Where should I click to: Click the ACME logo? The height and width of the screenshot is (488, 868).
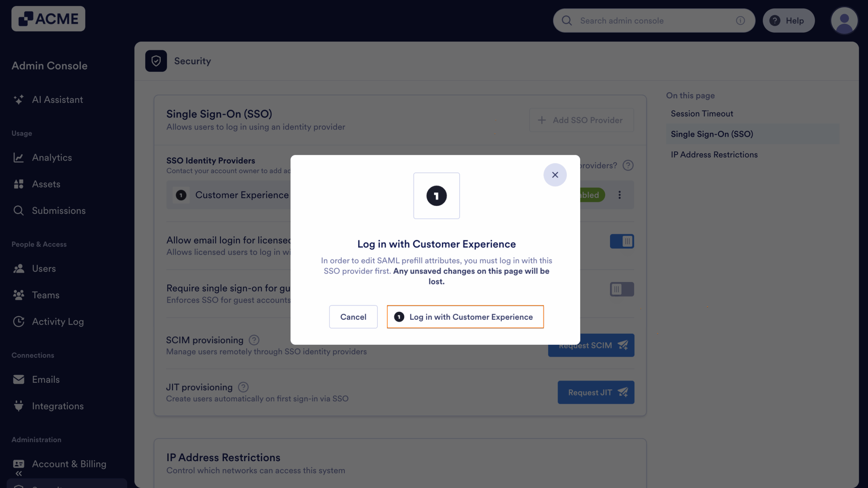(x=48, y=19)
